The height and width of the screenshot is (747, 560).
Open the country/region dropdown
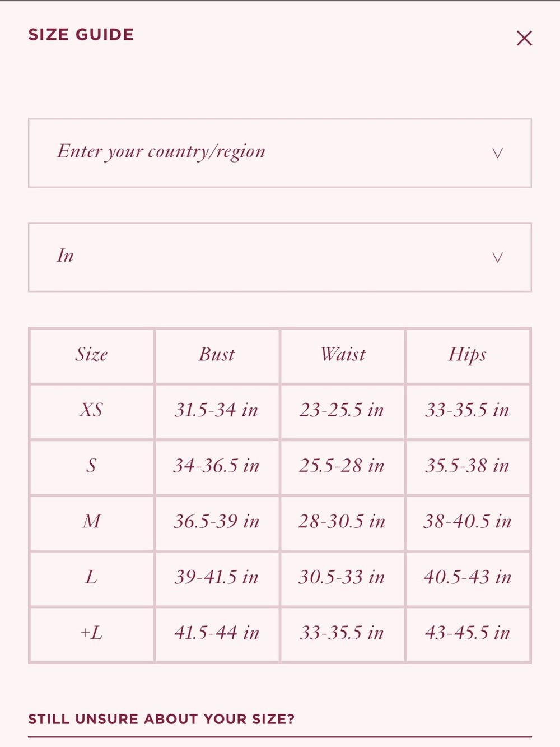coord(280,153)
